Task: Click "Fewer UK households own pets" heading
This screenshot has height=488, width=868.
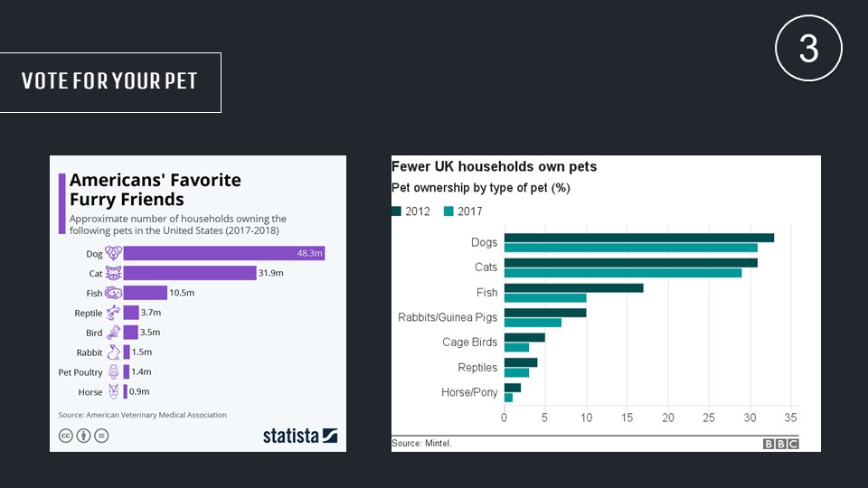Action: [x=494, y=167]
